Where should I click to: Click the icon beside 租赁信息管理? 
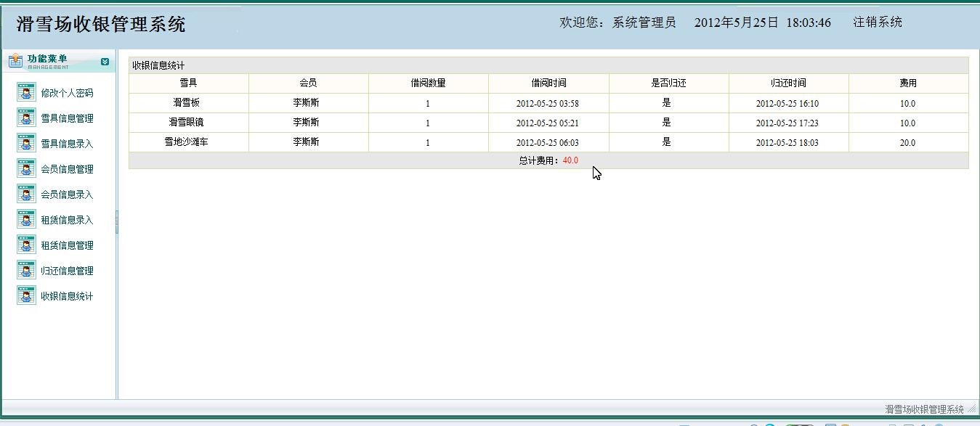(26, 245)
